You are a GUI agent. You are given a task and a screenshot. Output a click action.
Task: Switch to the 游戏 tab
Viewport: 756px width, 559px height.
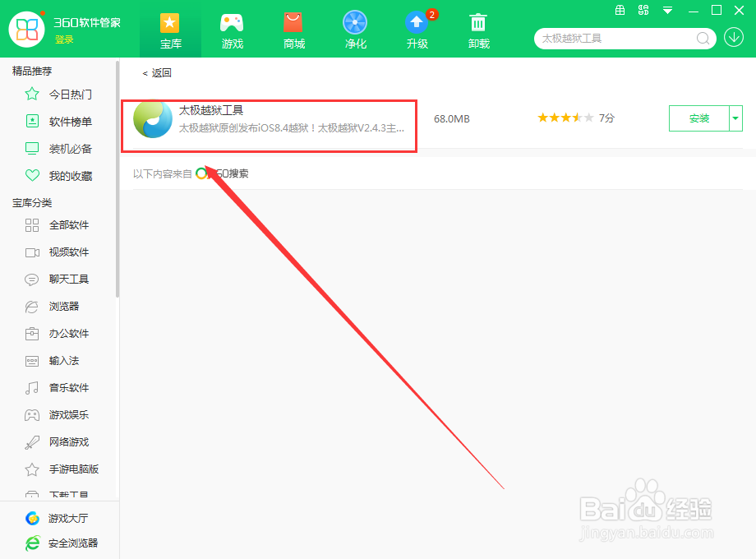pos(232,30)
